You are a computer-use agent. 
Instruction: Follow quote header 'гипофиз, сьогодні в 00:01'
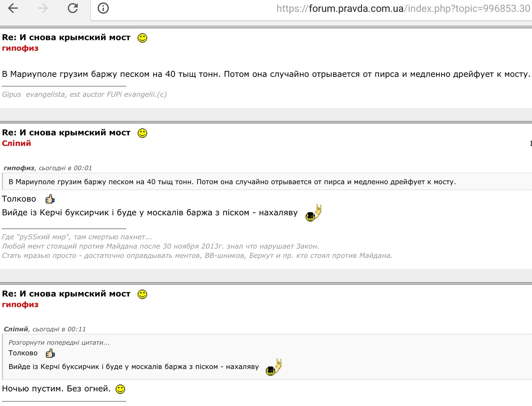click(48, 168)
